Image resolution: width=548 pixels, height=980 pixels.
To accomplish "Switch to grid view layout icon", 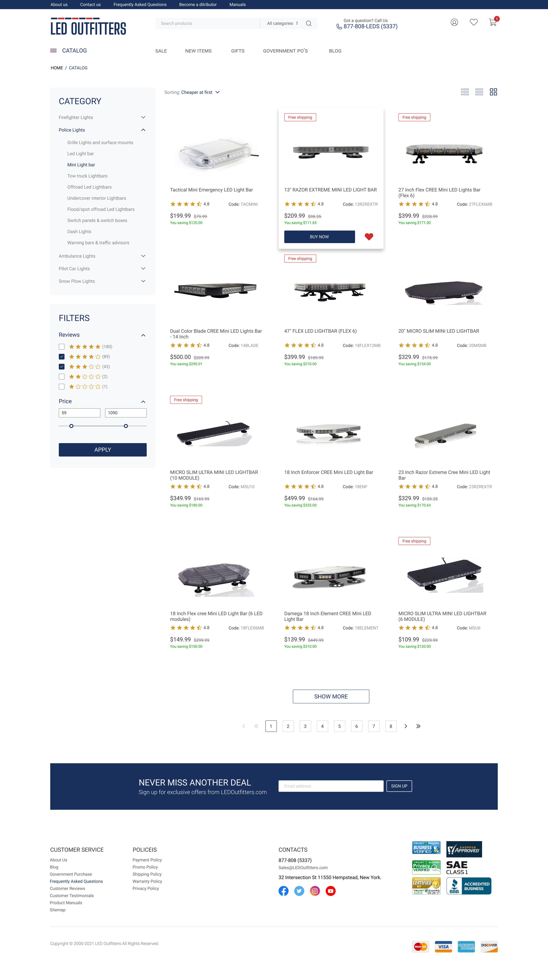I will [493, 92].
